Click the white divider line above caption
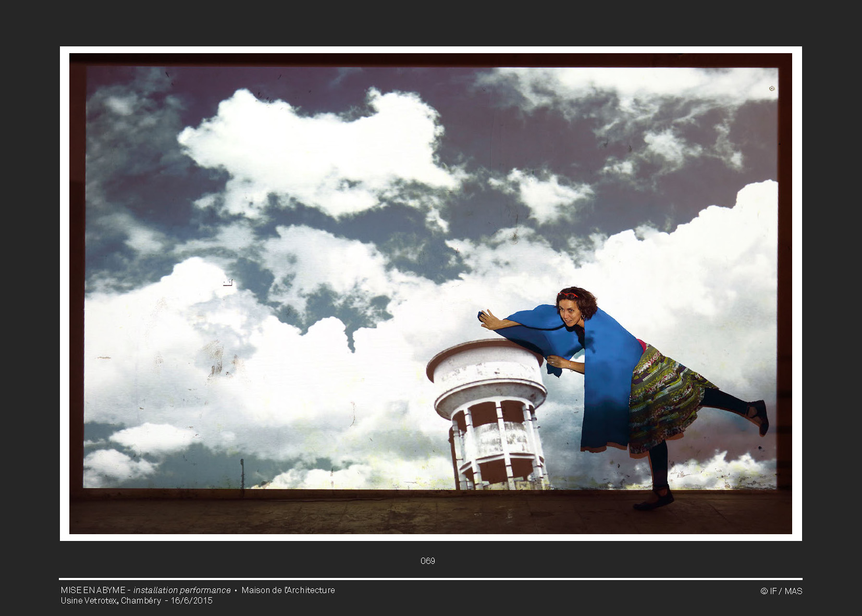862x616 pixels. [430, 579]
